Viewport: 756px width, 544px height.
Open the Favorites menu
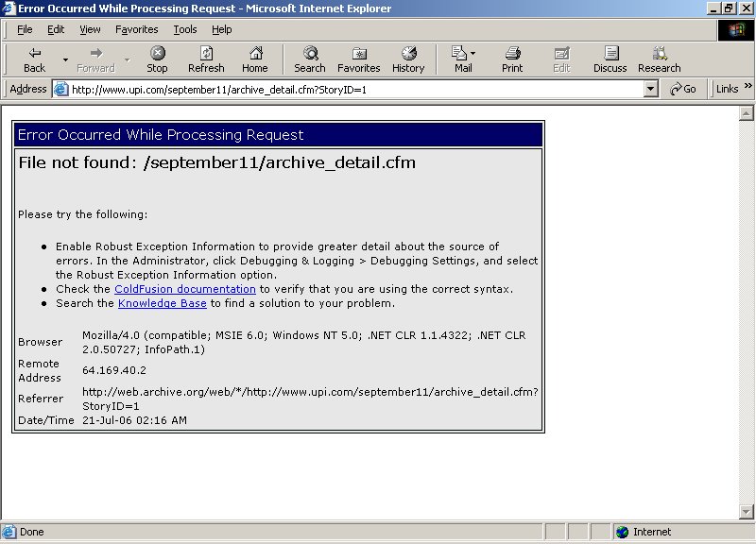pos(136,29)
